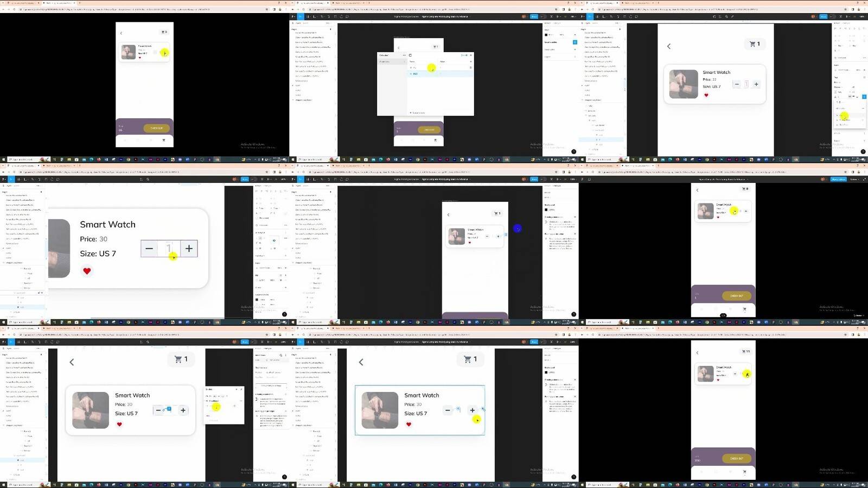Viewport: 868px width, 488px height.
Task: Toggle the heart in the blue-outlined card
Action: (x=409, y=424)
